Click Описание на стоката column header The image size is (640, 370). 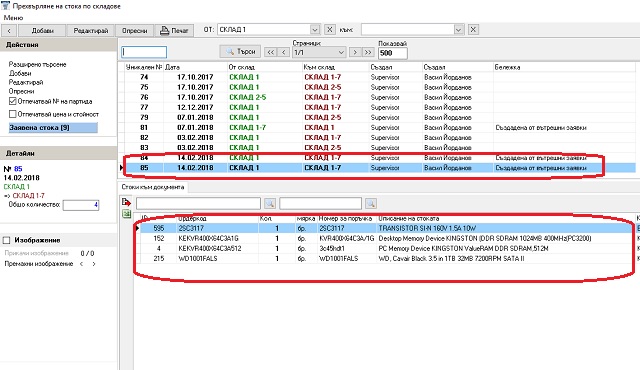[x=506, y=219]
